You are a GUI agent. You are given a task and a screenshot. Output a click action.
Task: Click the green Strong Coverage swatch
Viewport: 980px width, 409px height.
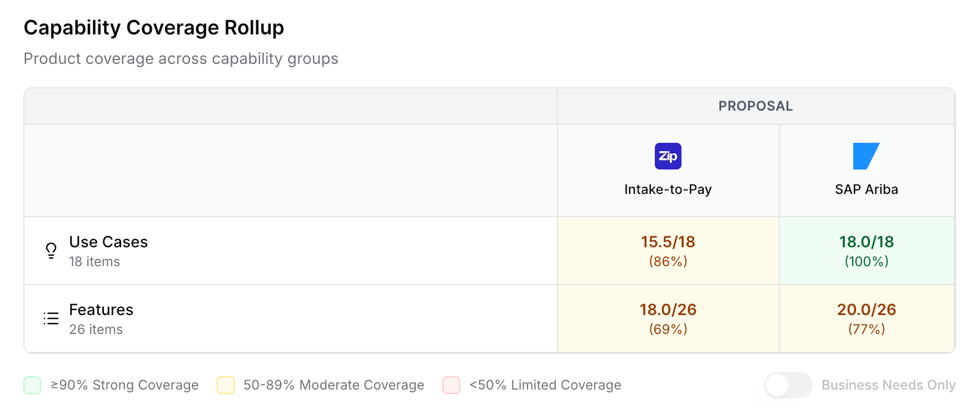tap(32, 385)
